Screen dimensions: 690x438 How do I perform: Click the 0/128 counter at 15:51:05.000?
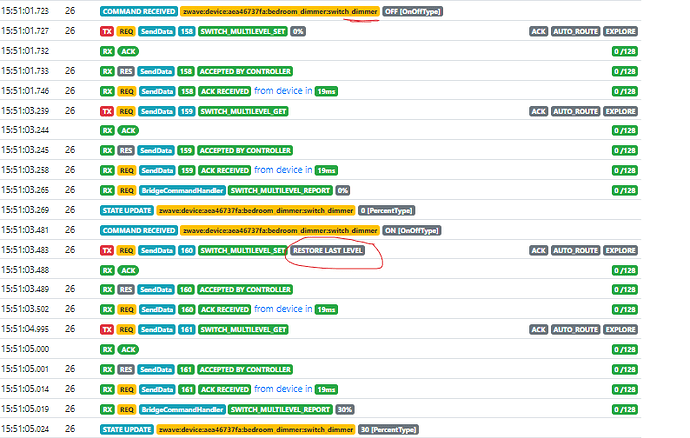click(624, 350)
